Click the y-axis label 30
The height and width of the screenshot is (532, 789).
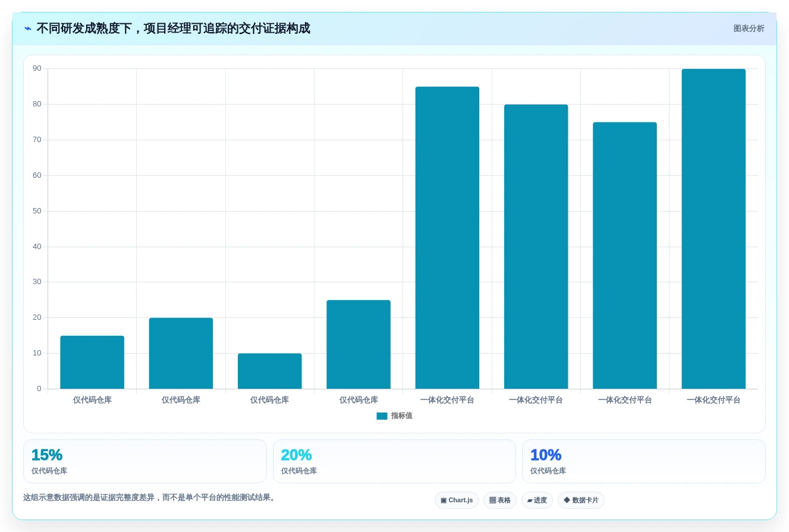(37, 282)
